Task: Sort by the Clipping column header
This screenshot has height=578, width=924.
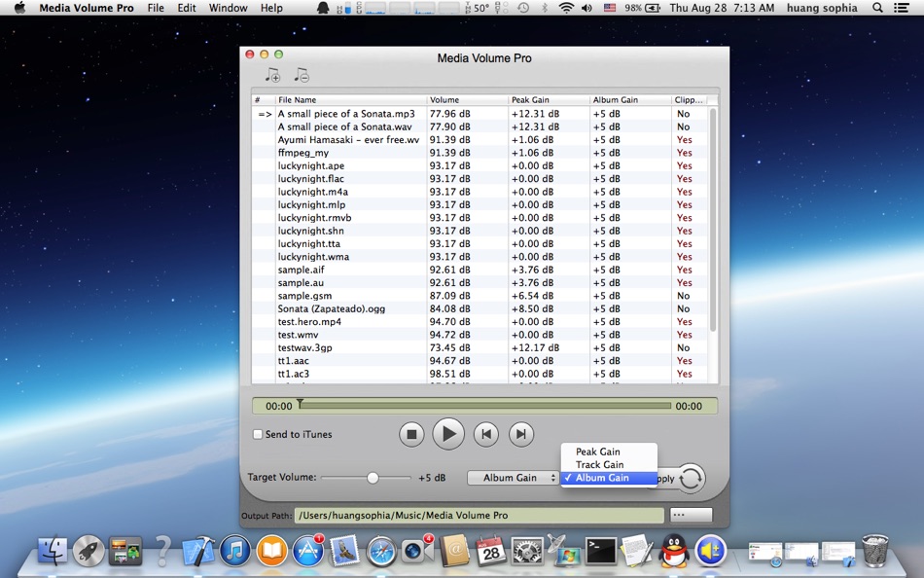Action: 690,99
